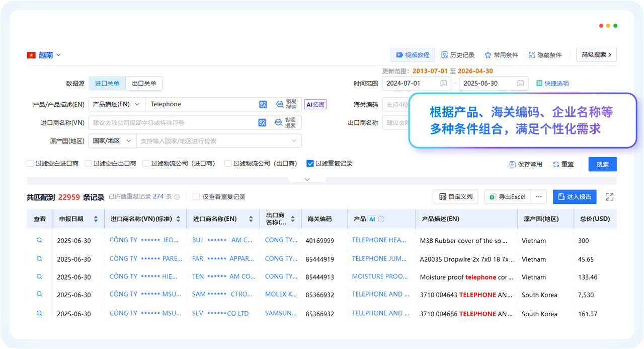Open the MOISTURE PROO... product link
Image resolution: width=644 pixels, height=349 pixels.
380,276
